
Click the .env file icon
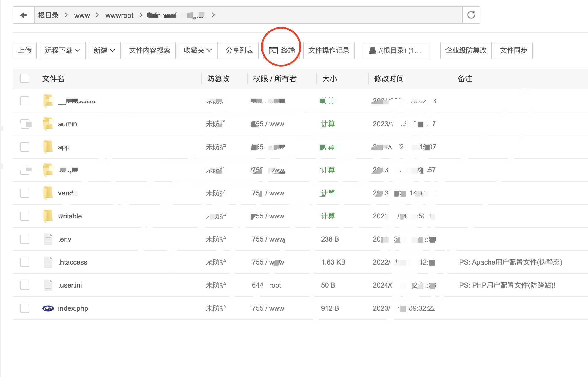pos(48,239)
